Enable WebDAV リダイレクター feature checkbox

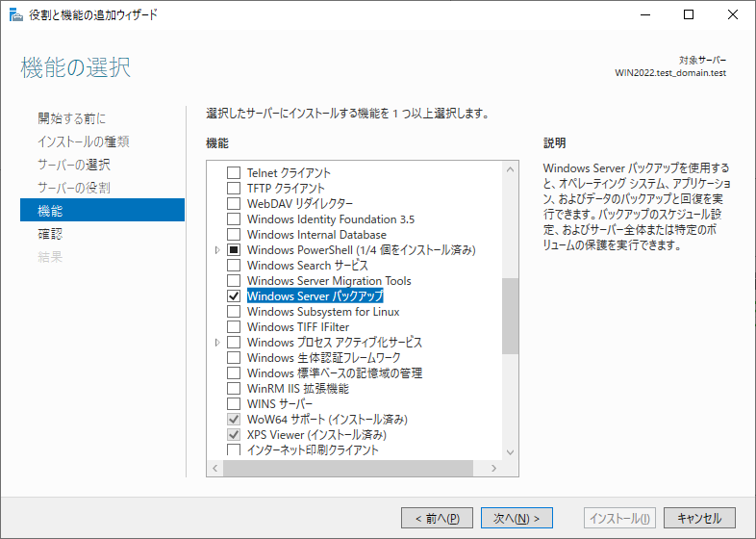point(234,204)
